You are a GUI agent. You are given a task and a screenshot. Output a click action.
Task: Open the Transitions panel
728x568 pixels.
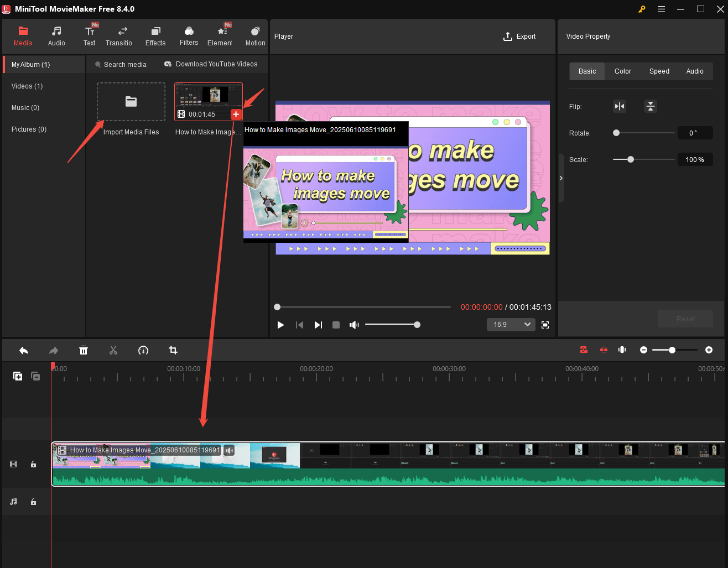118,35
